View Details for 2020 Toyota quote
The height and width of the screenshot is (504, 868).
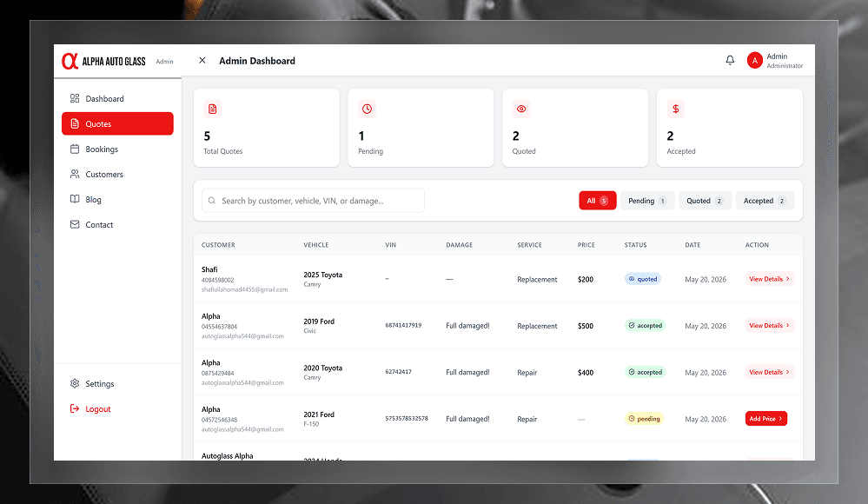coord(770,372)
